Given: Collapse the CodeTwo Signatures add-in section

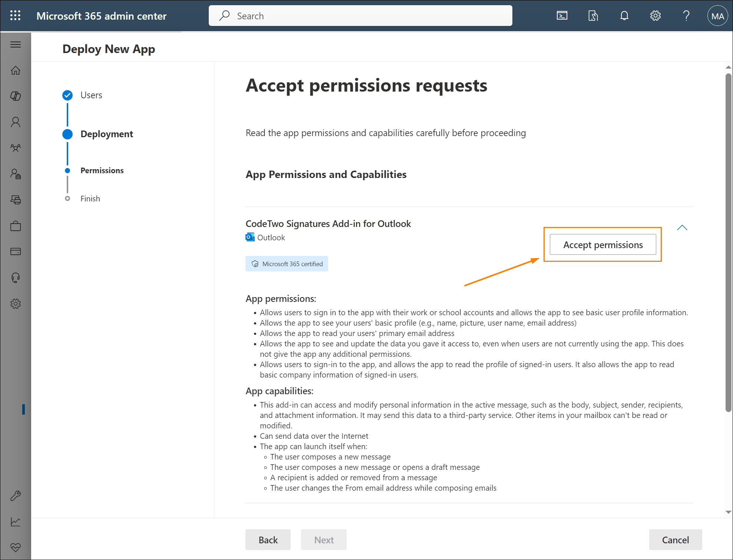Looking at the screenshot, I should [682, 228].
